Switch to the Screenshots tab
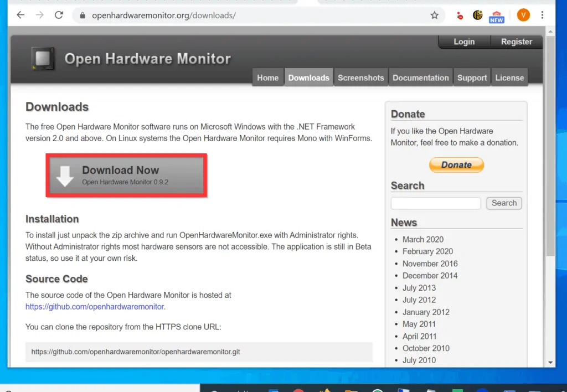 point(361,78)
